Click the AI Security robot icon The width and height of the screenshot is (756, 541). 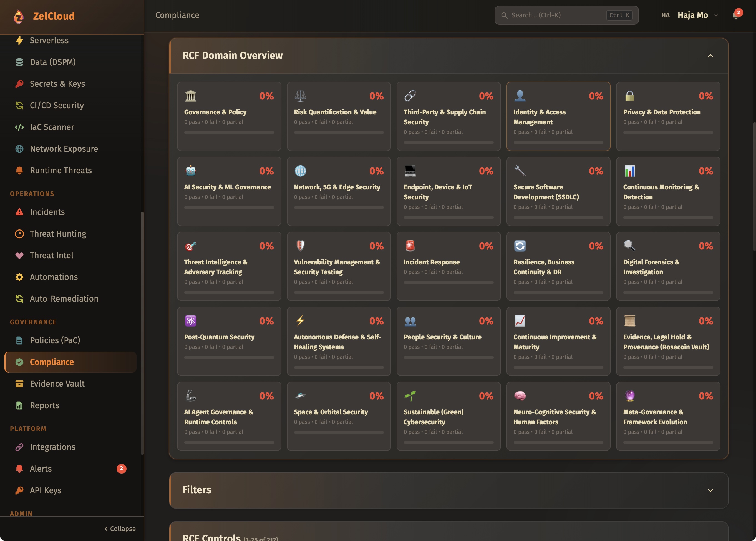190,171
